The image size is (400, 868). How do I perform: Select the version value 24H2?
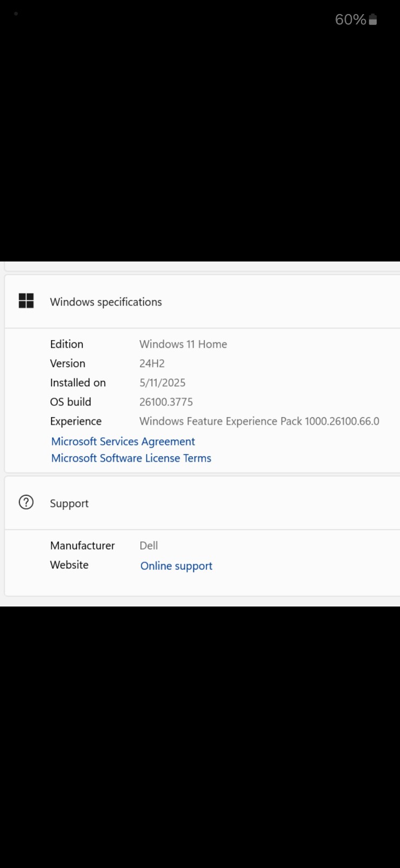(152, 363)
